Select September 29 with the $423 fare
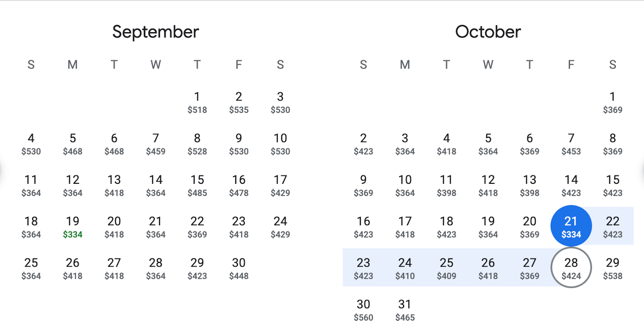The width and height of the screenshot is (644, 321). pos(197,268)
